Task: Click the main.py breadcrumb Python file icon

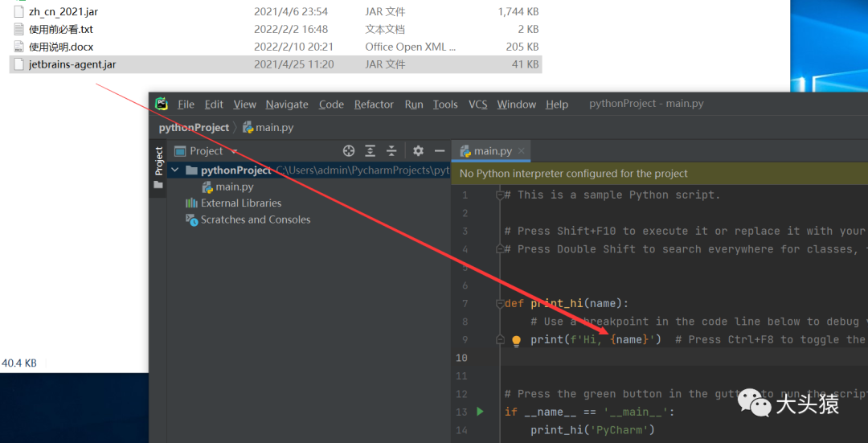Action: (248, 127)
